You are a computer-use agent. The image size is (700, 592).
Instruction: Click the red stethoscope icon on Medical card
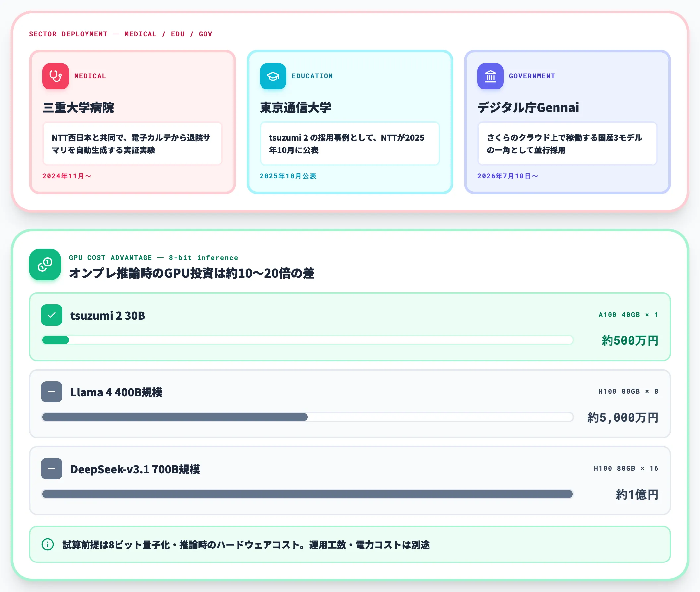55,76
